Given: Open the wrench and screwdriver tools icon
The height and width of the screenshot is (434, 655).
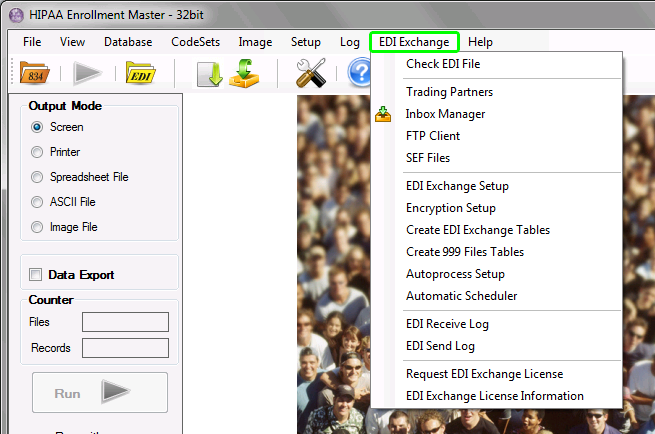Looking at the screenshot, I should [x=310, y=73].
